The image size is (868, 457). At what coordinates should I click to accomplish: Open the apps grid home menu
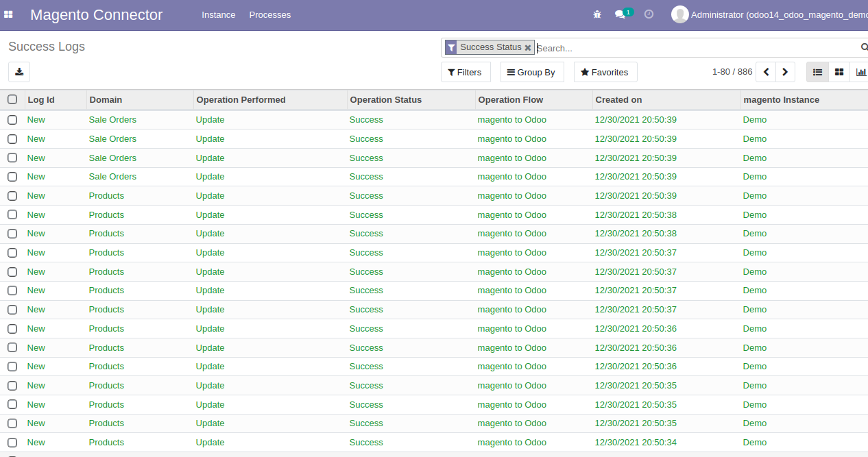pos(9,14)
